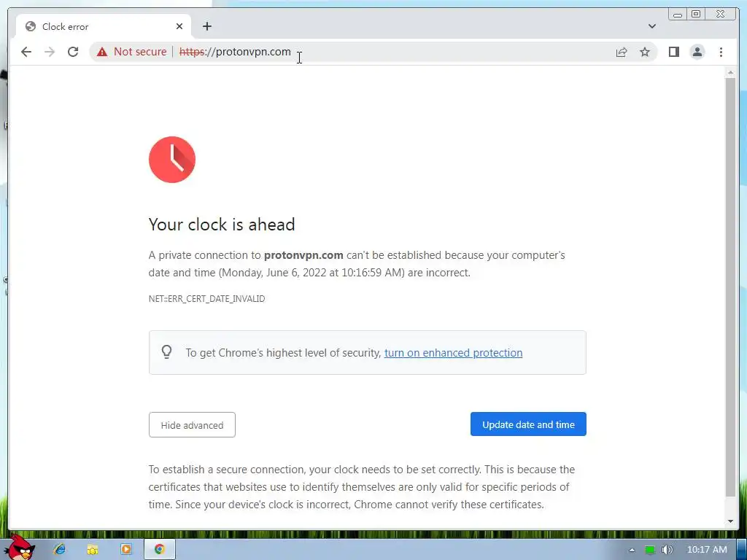This screenshot has width=747, height=560.
Task: Click the red clock error icon
Action: (172, 160)
